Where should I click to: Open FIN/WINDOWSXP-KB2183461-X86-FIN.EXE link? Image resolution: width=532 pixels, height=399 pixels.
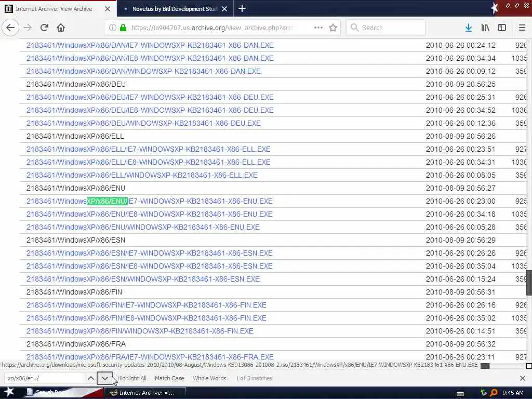140,331
